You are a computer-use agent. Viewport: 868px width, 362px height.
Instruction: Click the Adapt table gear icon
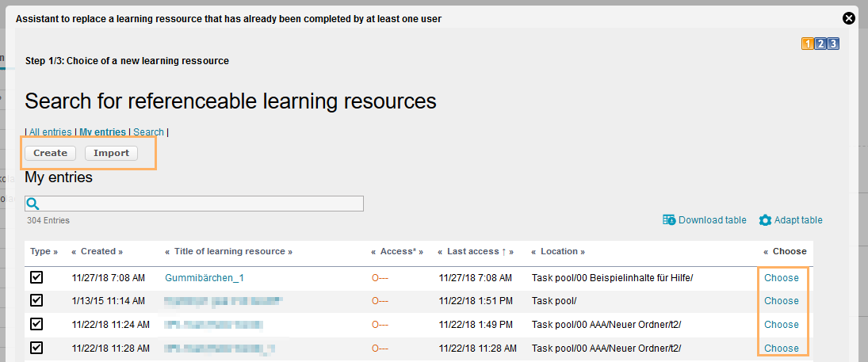pos(765,220)
